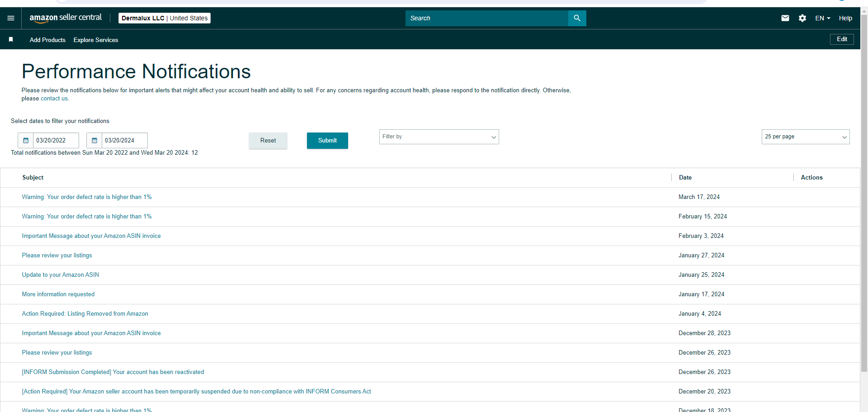This screenshot has width=868, height=412.
Task: Open the hamburger navigation menu
Action: pos(11,18)
